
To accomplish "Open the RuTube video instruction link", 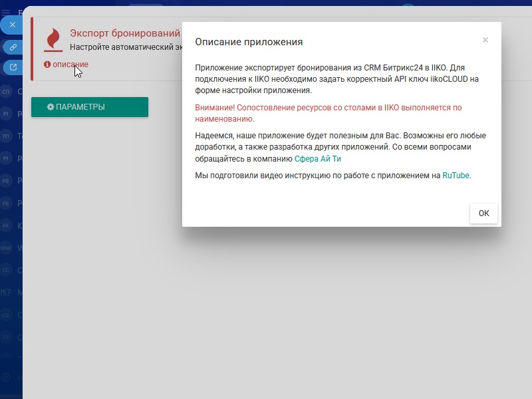I will pos(456,176).
